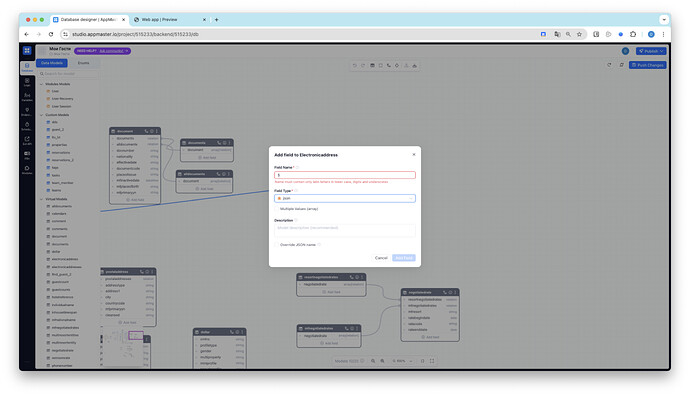690x396 pixels.
Task: Enable Multiple Values (array) checkbox
Action: tap(277, 209)
